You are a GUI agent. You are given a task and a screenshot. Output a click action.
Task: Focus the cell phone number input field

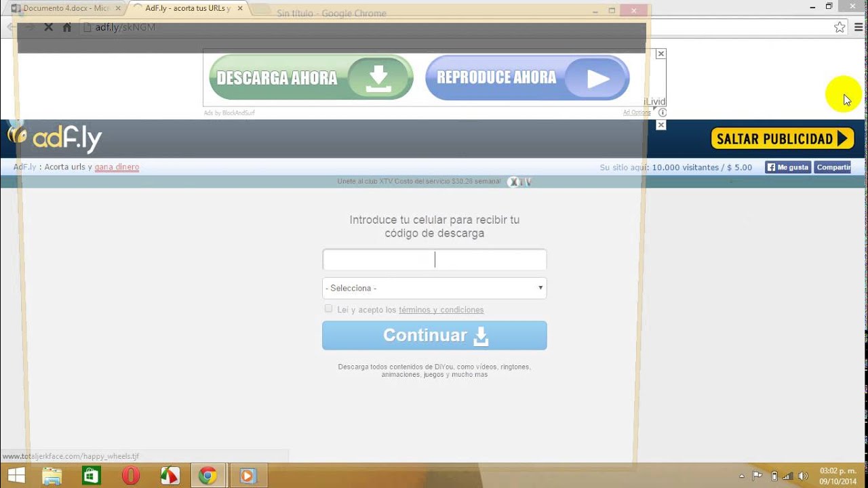tap(434, 260)
